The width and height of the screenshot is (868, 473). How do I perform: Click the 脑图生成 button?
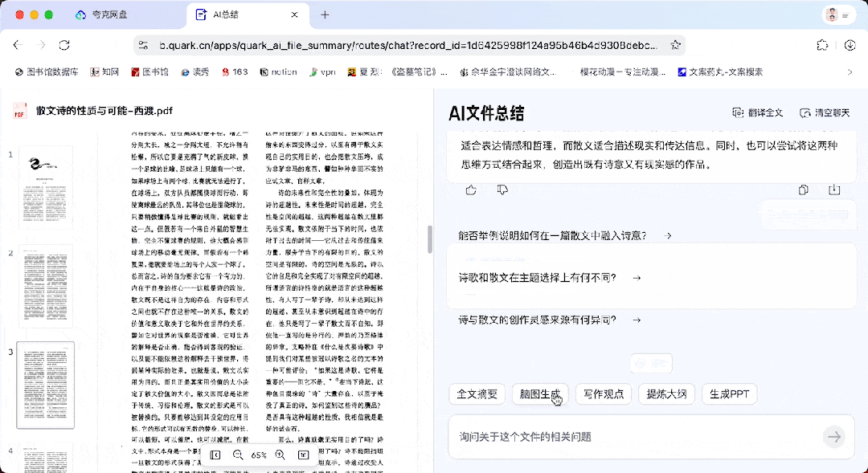pos(540,393)
